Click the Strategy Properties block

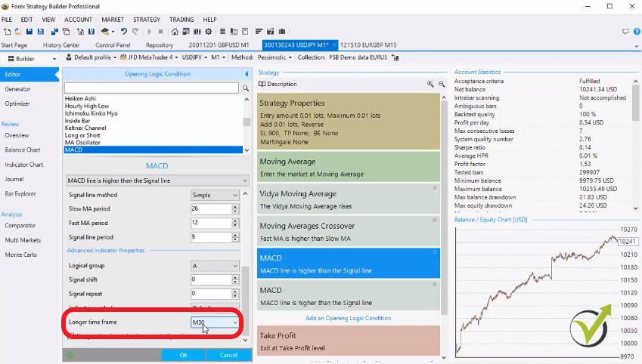349,121
